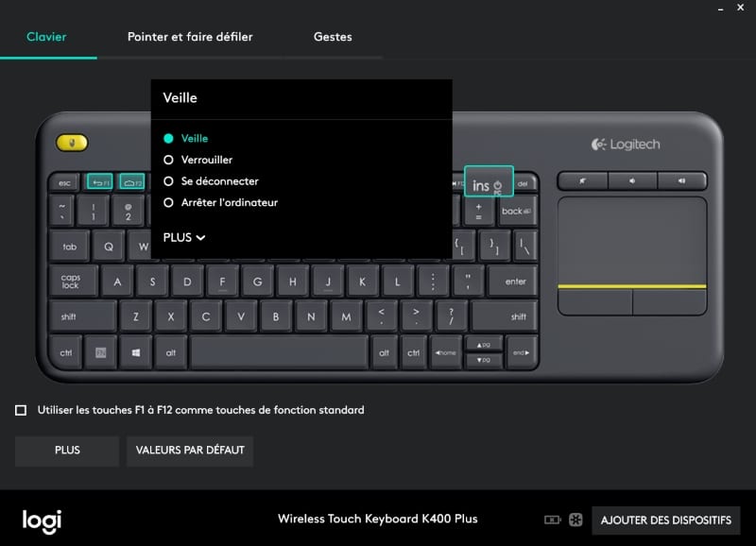
Task: Click AJOUTER DES DISPOSITIFS button
Action: [x=666, y=520]
